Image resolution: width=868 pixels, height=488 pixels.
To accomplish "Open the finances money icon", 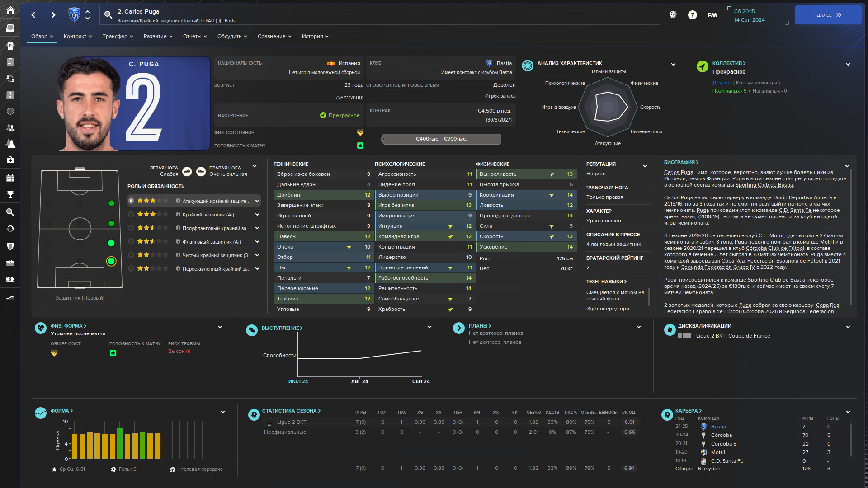I will (10, 279).
